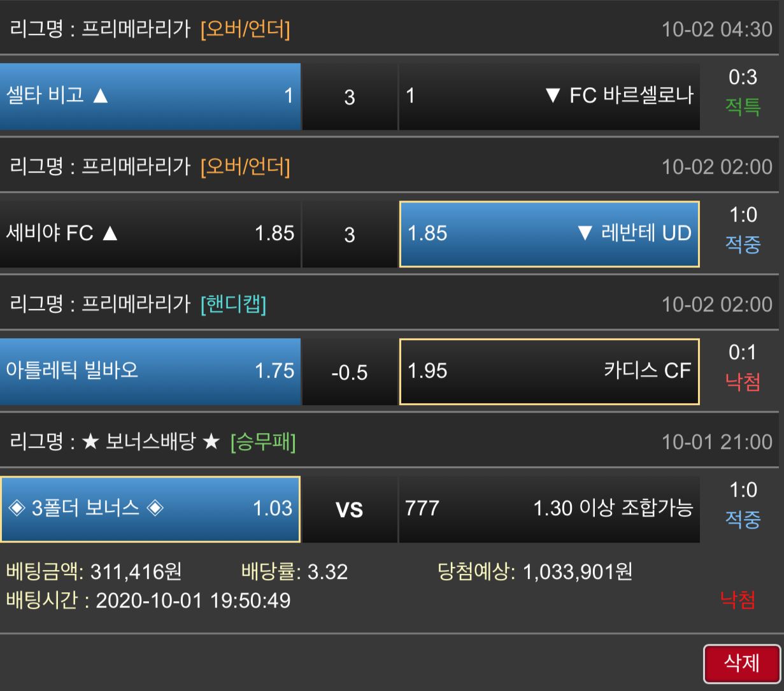Choose the 레반테 UD under option
This screenshot has height=691, width=784.
[549, 234]
